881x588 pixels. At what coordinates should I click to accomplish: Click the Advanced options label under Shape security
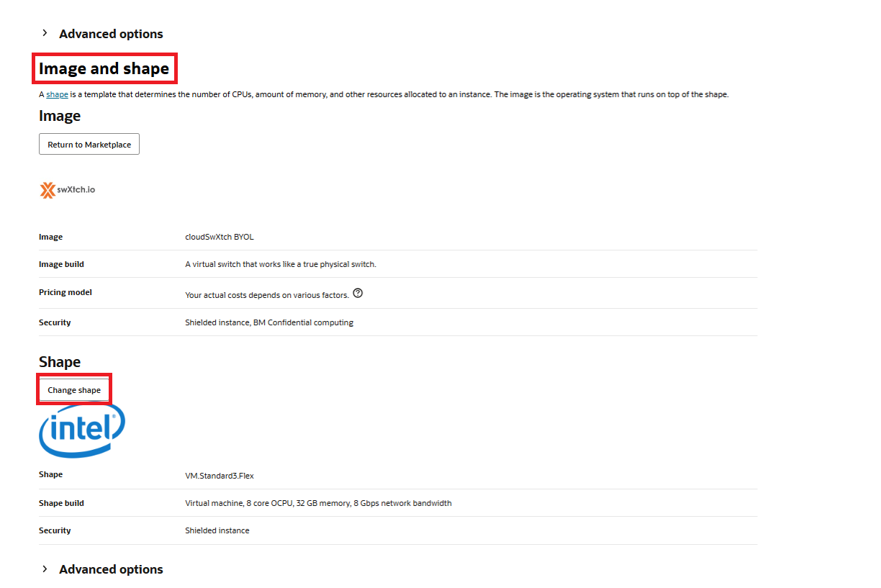(x=111, y=569)
